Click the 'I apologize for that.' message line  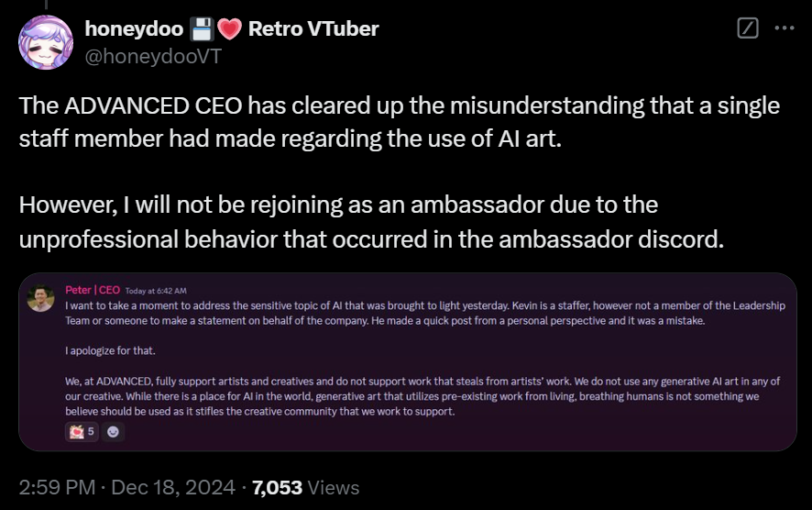coord(110,351)
